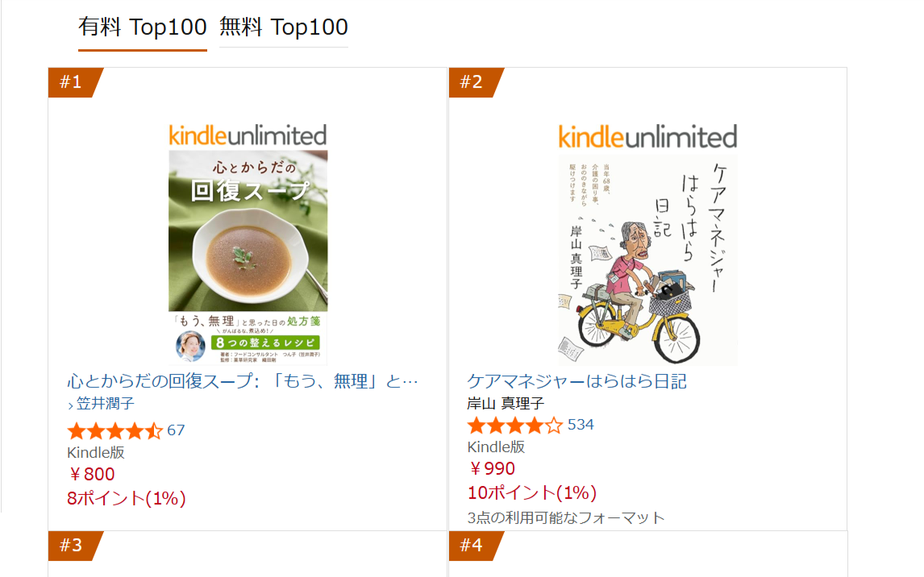Open 3点の利用可能なフォーマット link
Viewport: 924px width, 577px height.
click(566, 517)
